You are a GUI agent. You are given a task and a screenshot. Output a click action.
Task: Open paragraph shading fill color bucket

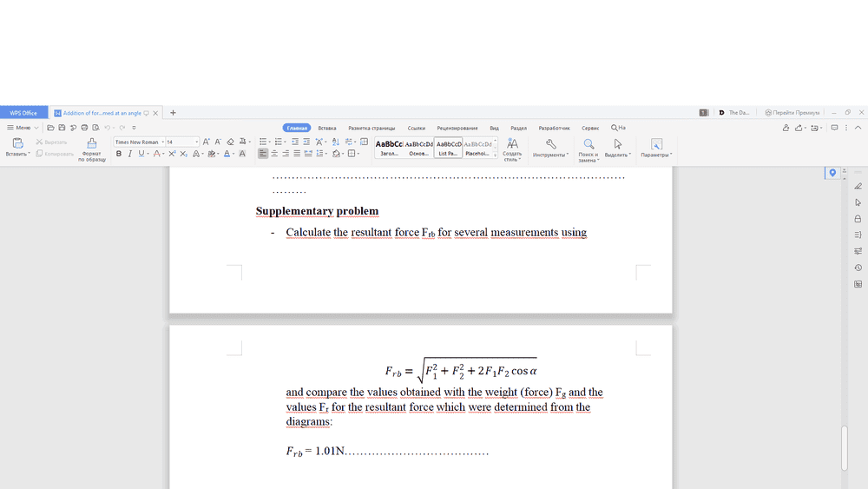coord(336,154)
